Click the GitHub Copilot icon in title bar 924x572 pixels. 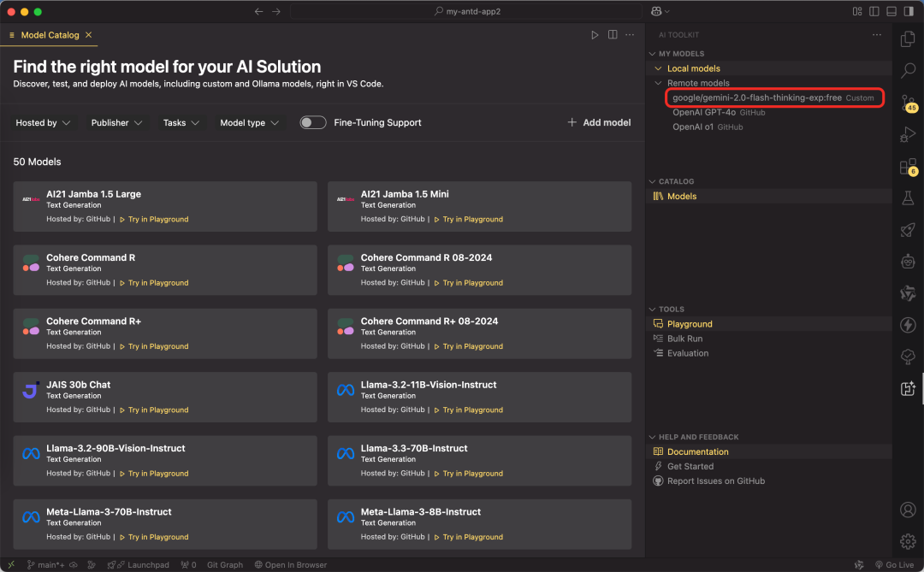657,11
